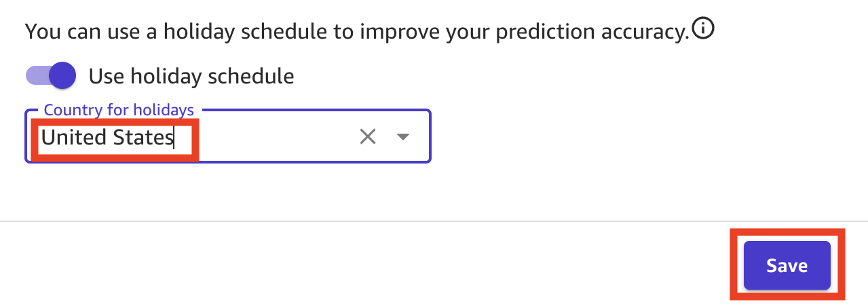Click the Save button

point(787,265)
